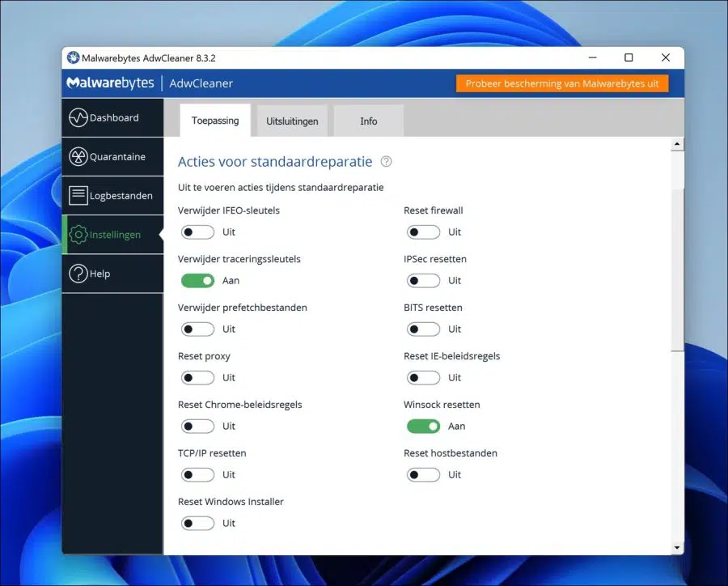Click 'Uit te voeren acties tijdens standaardreparatie' text
This screenshot has height=586, width=728.
point(281,187)
